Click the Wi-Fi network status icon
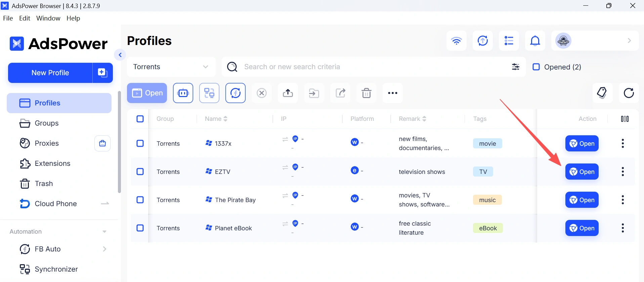 457,41
